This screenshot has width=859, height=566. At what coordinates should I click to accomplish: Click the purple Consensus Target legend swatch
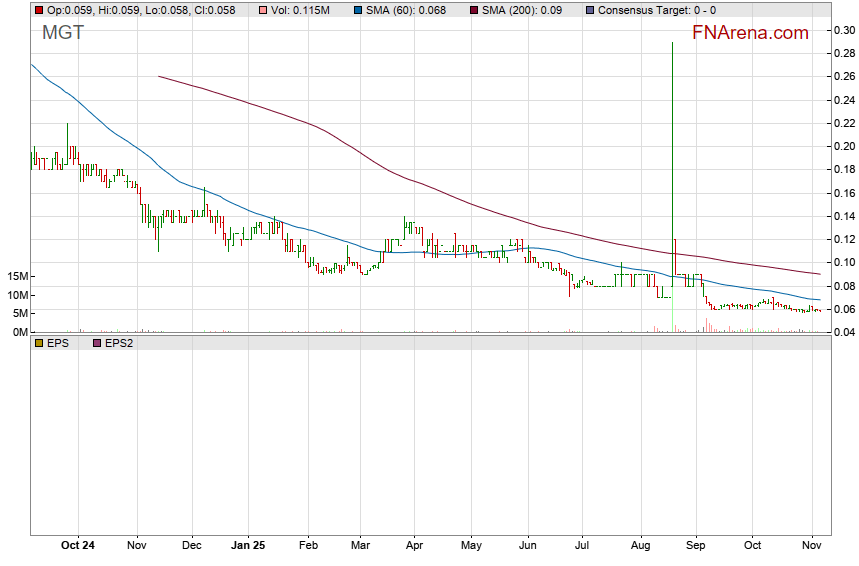(x=589, y=10)
